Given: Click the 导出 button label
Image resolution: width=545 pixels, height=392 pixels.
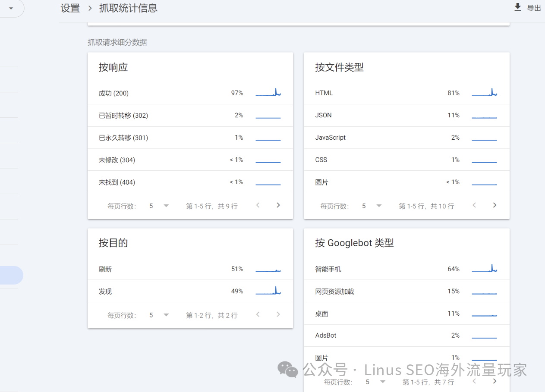Looking at the screenshot, I should [534, 8].
